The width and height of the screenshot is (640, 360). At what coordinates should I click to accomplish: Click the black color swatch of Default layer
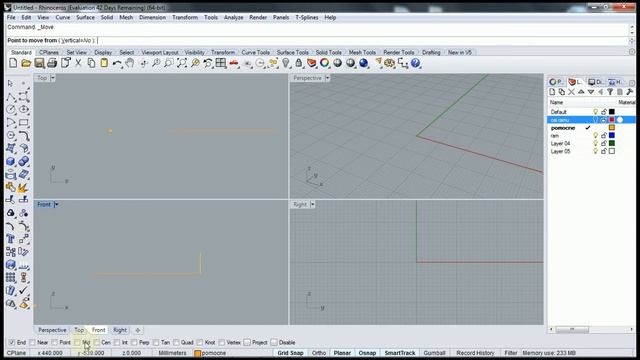[x=611, y=112]
